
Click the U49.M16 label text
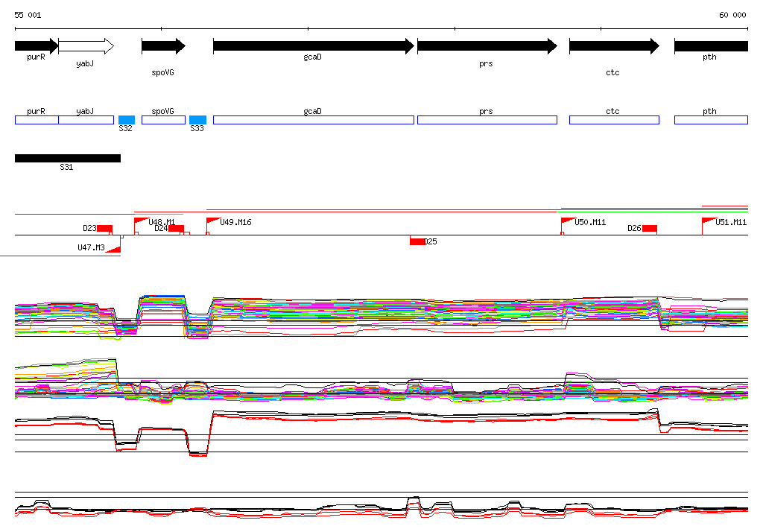pyautogui.click(x=236, y=222)
